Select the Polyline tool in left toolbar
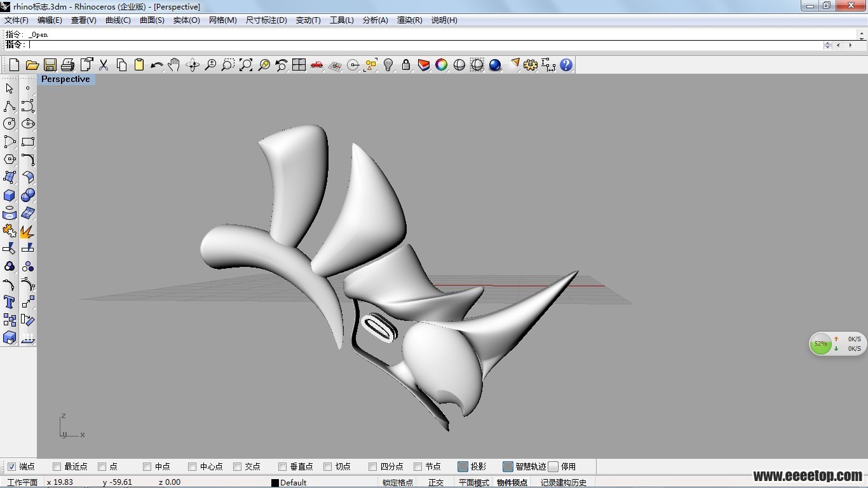The image size is (868, 488). coord(10,106)
